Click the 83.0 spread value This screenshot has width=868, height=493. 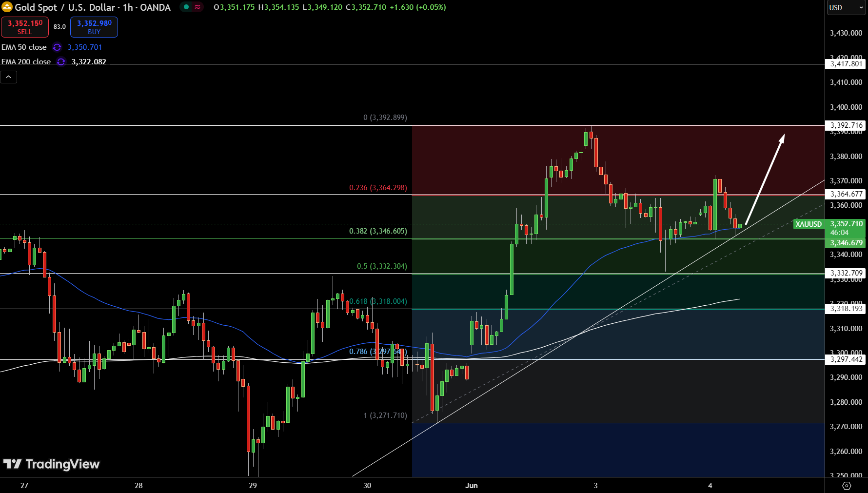click(59, 27)
